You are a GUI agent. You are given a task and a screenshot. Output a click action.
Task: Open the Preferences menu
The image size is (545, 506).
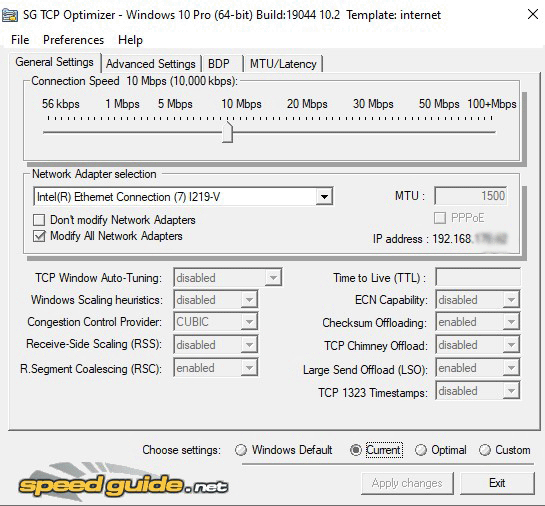click(x=73, y=40)
